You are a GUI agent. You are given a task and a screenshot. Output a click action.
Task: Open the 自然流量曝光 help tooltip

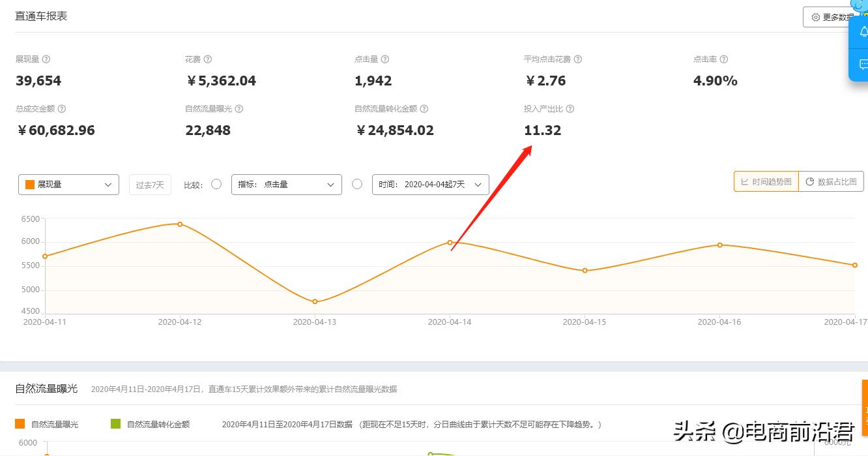point(239,108)
